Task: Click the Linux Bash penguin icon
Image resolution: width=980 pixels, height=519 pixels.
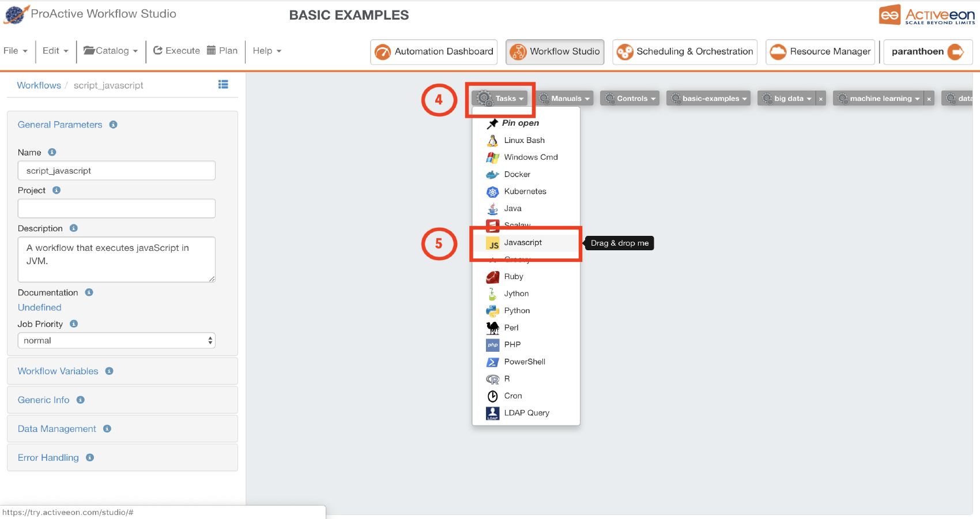Action: tap(492, 140)
